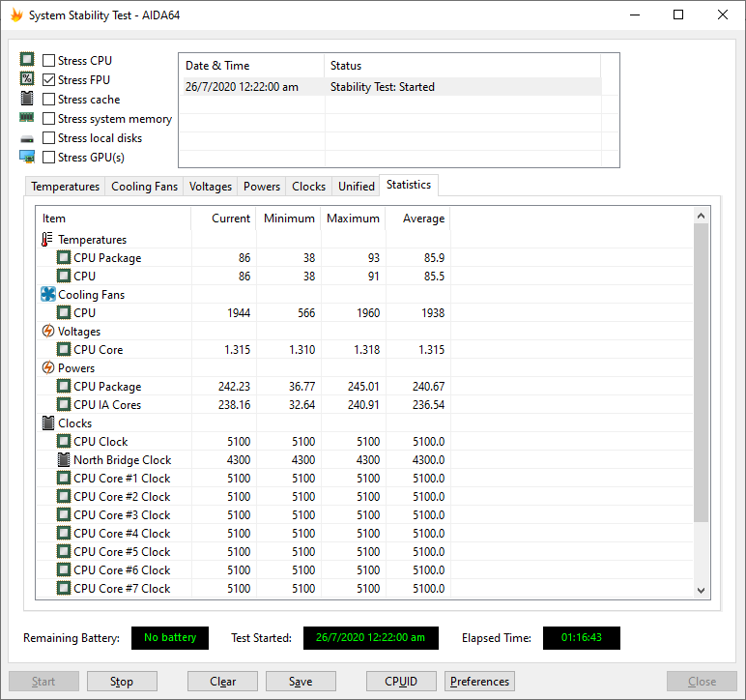Open the CPUID panel
746x700 pixels.
(x=401, y=682)
